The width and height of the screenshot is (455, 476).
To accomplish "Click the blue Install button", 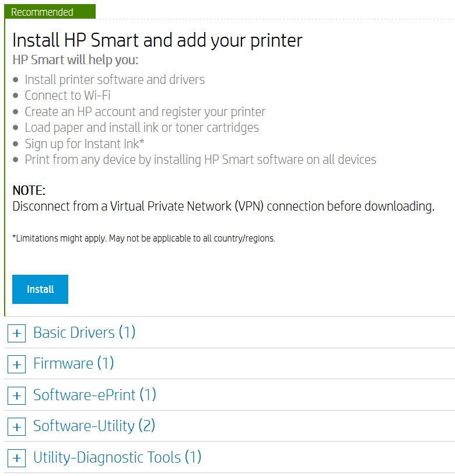I will coord(40,289).
